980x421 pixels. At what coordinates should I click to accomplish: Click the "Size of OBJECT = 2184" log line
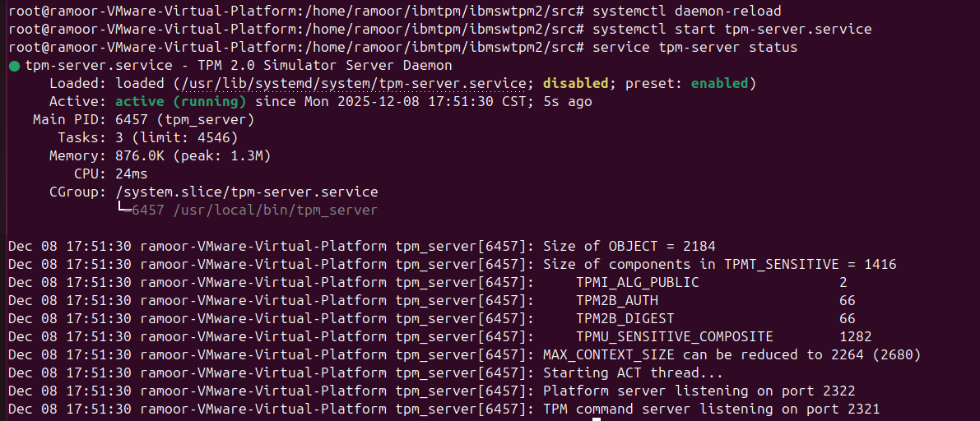coord(629,246)
